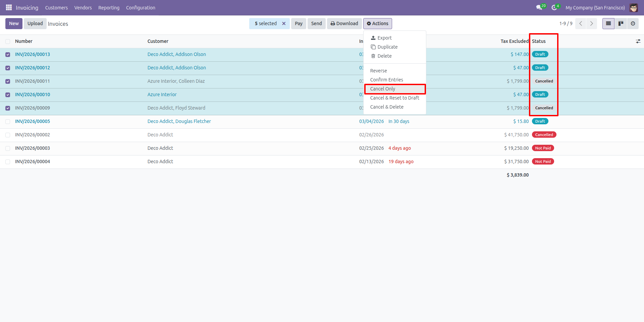Go to previous page arrow

click(581, 23)
